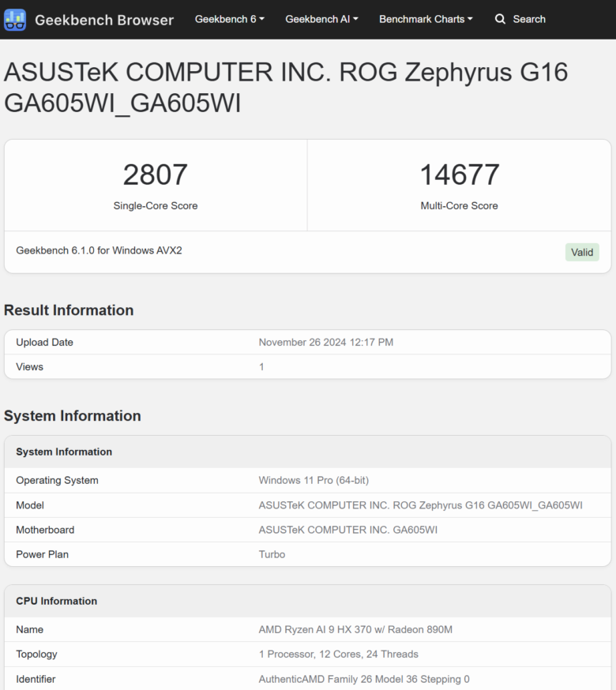Click the CPU Information table header
This screenshot has height=690, width=616.
click(x=56, y=601)
